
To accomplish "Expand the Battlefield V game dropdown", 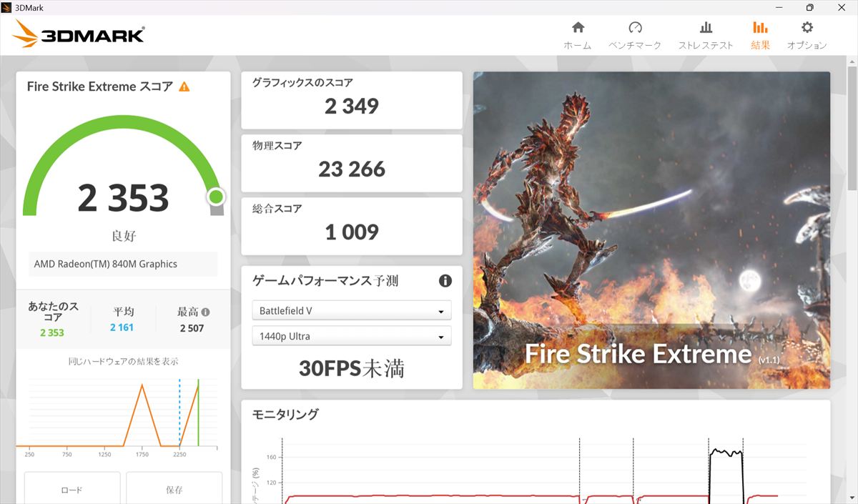I will click(x=351, y=311).
